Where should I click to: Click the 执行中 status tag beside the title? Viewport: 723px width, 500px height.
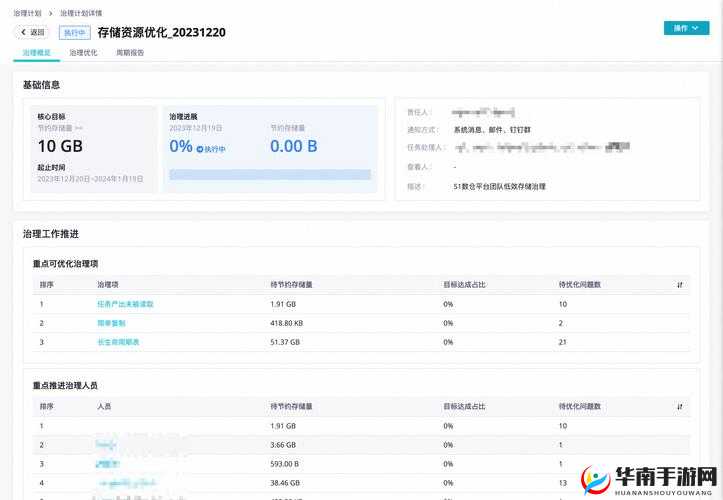coord(75,33)
